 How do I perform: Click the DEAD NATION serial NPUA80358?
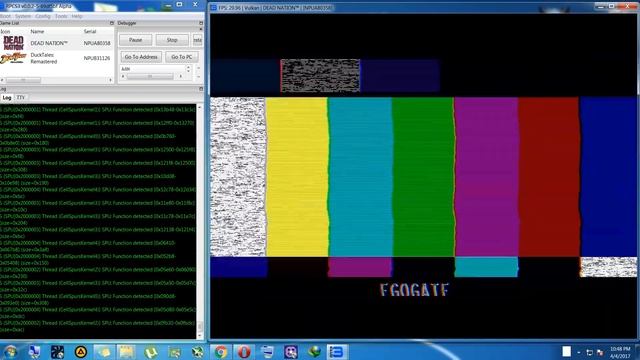[97, 43]
